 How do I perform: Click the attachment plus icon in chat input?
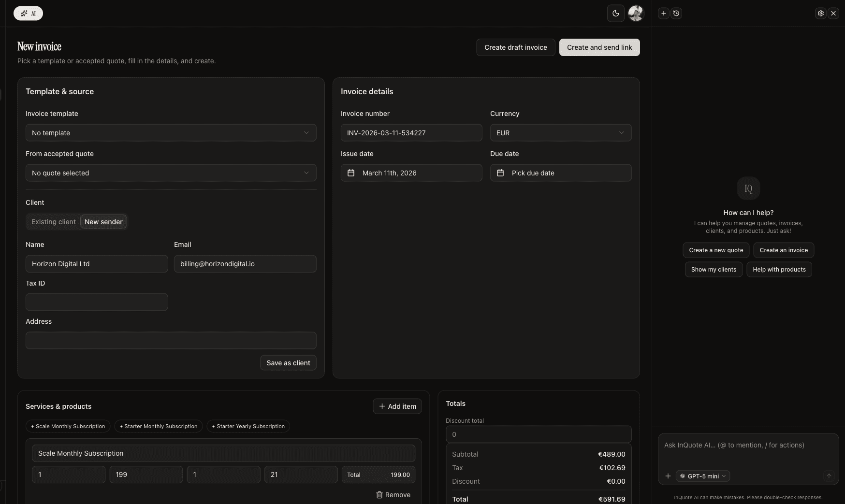pyautogui.click(x=668, y=476)
